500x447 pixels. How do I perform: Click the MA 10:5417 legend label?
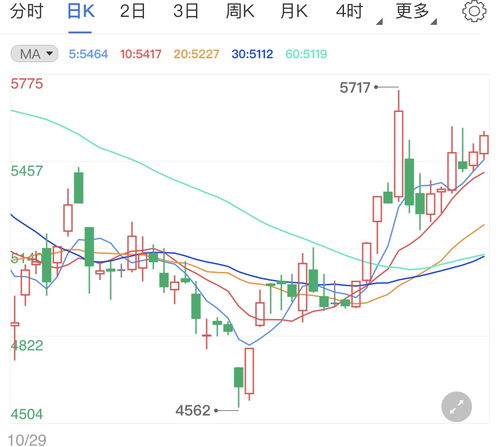pyautogui.click(x=141, y=54)
